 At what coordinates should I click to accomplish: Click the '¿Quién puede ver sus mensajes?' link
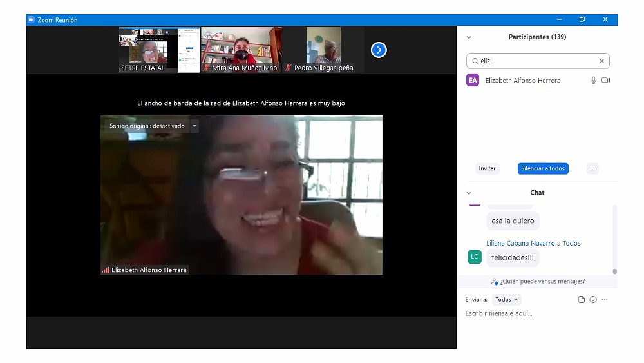pos(538,282)
